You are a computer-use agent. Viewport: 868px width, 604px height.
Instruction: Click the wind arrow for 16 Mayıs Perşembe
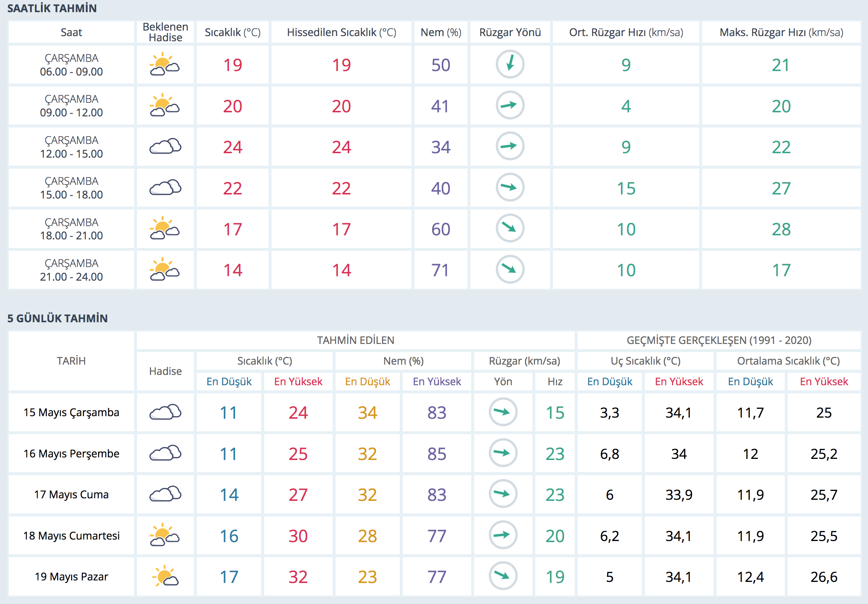click(x=503, y=453)
